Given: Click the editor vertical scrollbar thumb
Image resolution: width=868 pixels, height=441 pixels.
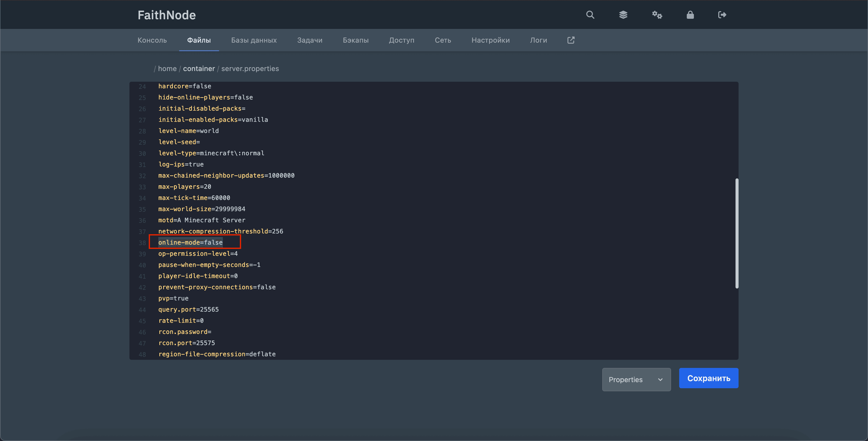Looking at the screenshot, I should click(737, 233).
